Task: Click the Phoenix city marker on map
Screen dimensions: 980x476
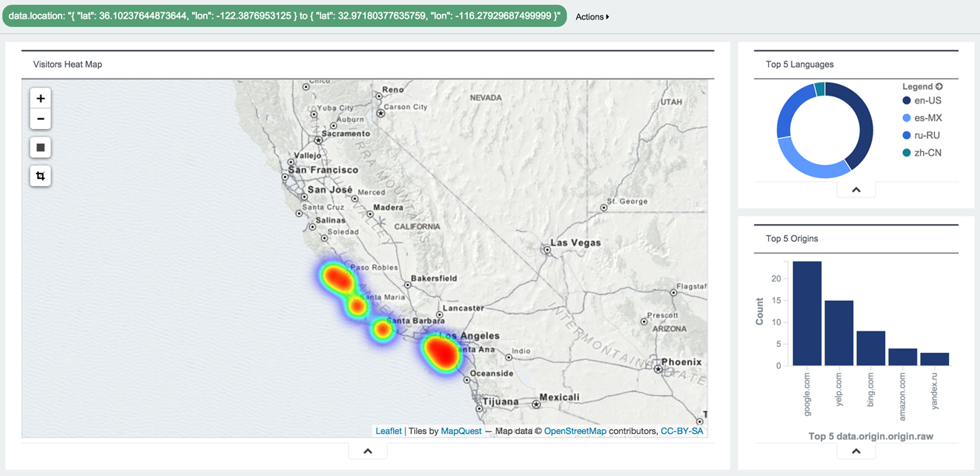Action: (x=659, y=371)
